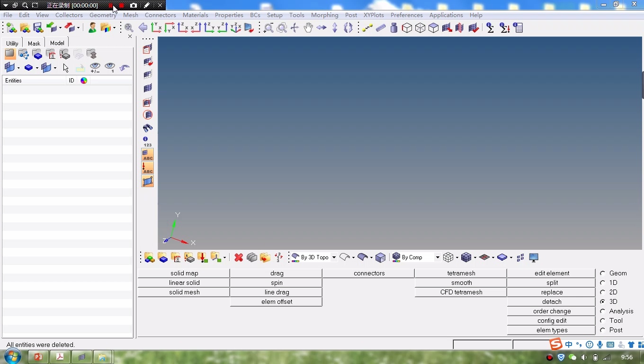Open the mass calculation weight icon
The image size is (644, 364).
[x=394, y=28]
